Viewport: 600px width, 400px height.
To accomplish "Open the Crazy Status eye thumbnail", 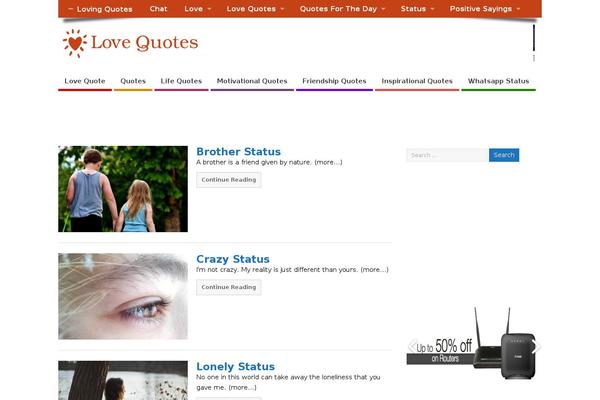I will [x=123, y=296].
